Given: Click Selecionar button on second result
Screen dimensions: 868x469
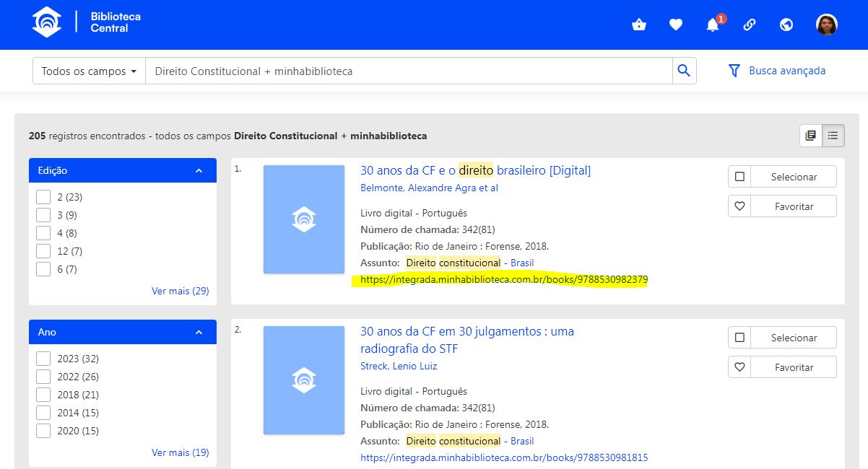Looking at the screenshot, I should 794,338.
